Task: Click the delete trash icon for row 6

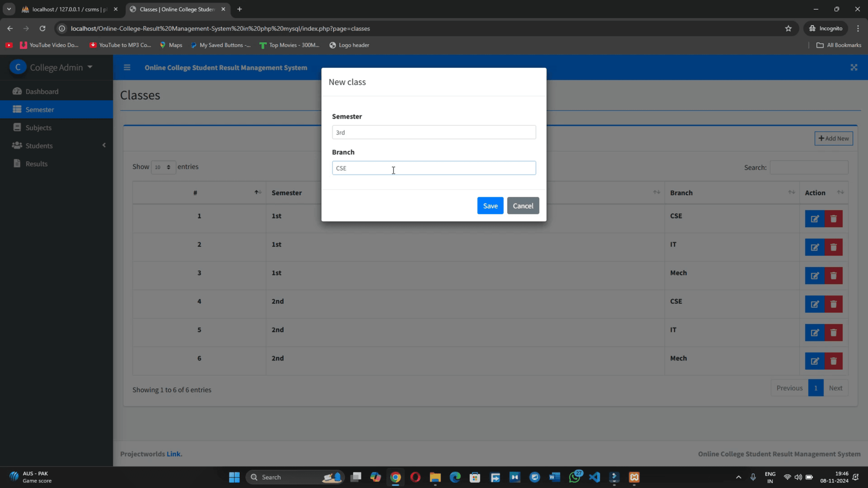Action: [834, 361]
